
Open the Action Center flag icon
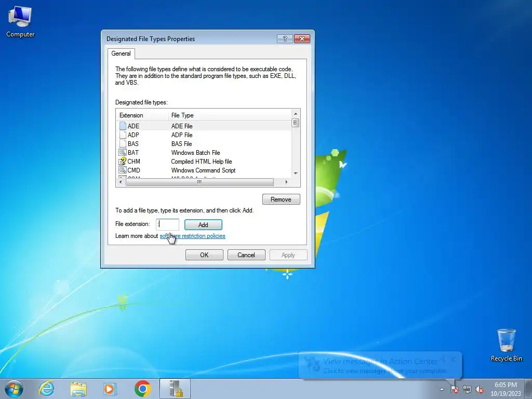(x=454, y=389)
